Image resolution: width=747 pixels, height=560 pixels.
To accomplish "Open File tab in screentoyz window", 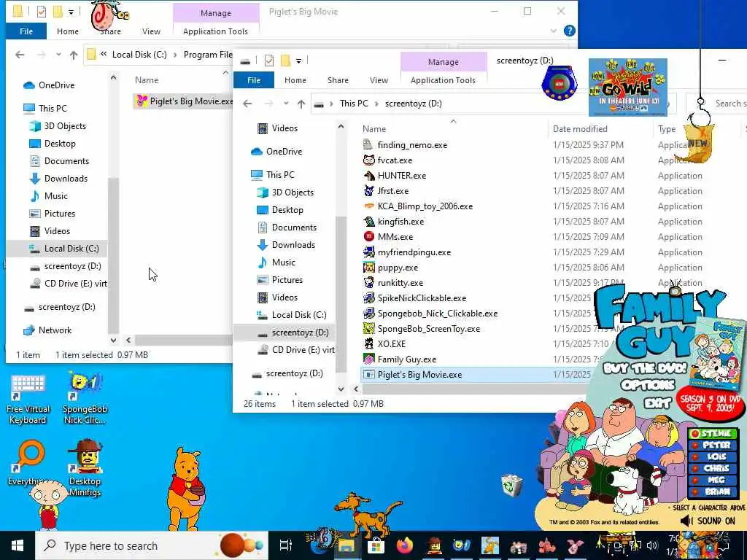I will point(254,80).
